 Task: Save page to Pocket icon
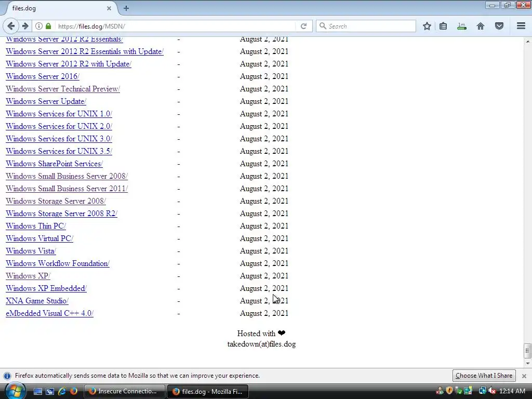click(x=499, y=26)
